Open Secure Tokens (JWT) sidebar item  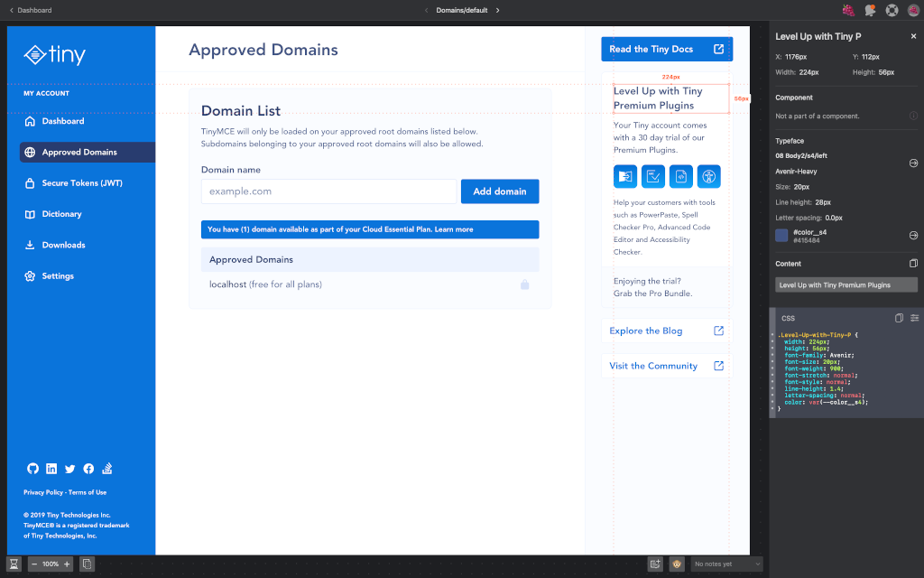click(74, 182)
